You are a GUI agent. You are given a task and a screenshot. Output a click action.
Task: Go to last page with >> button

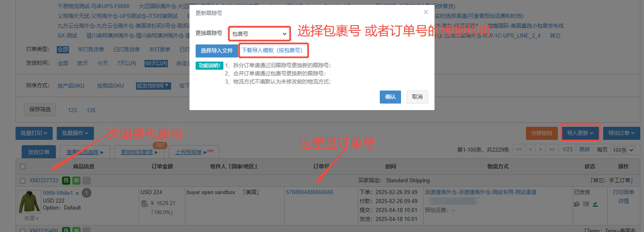552,150
